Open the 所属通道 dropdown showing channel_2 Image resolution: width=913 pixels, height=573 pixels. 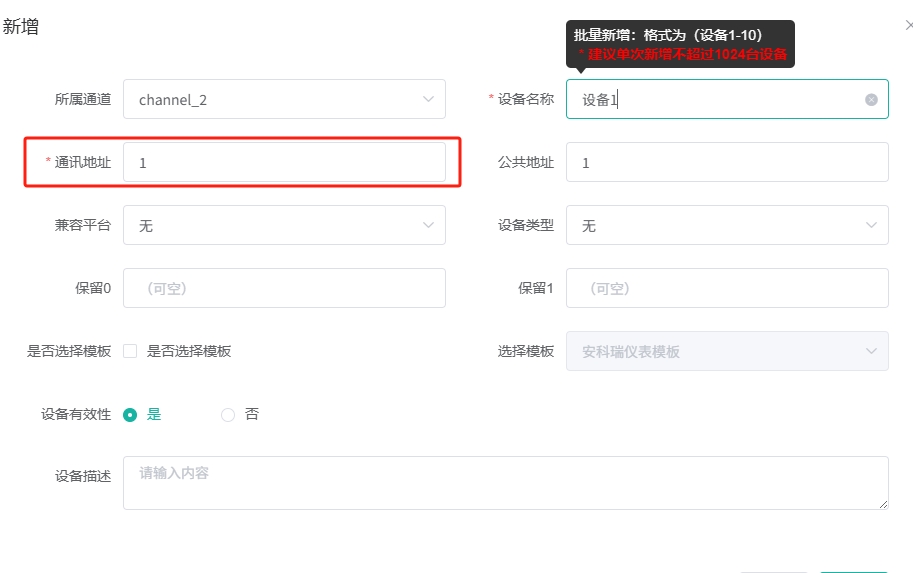click(284, 100)
